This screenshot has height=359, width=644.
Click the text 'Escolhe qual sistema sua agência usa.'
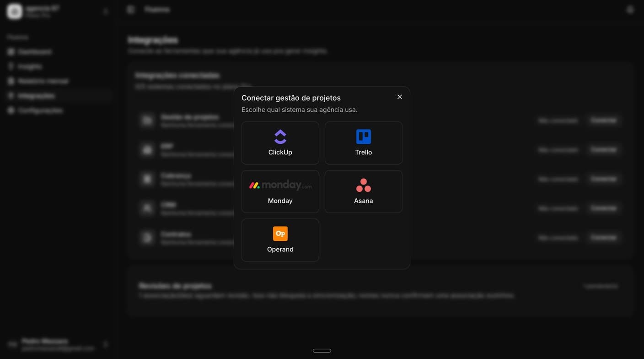pyautogui.click(x=300, y=110)
